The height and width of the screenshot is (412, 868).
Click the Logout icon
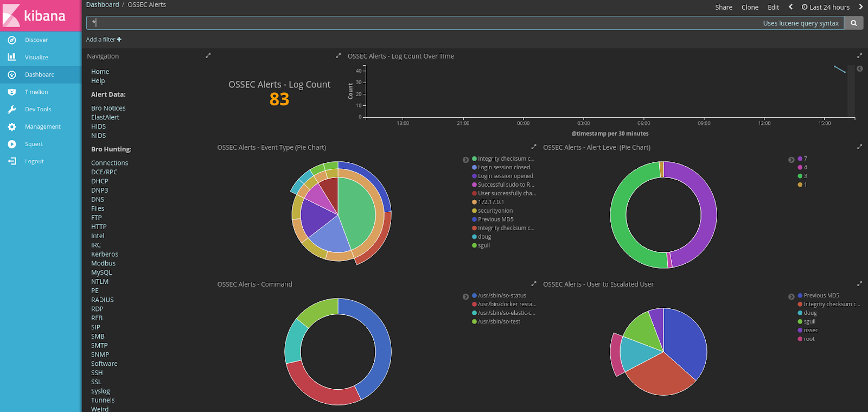12,161
